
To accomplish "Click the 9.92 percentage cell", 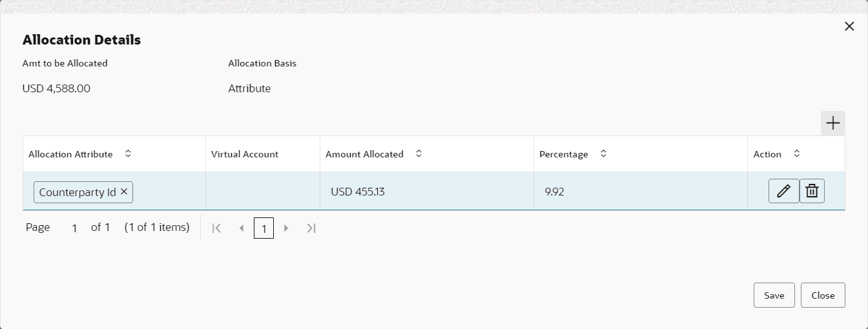I will [x=554, y=192].
